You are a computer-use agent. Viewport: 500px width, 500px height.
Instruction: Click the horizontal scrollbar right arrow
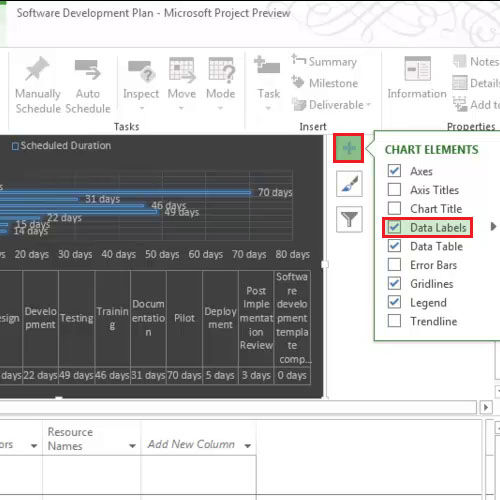coord(486,407)
